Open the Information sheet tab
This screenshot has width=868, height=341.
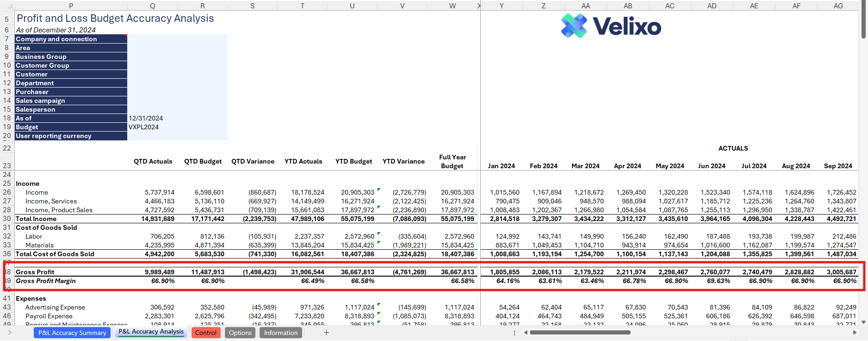coord(280,333)
